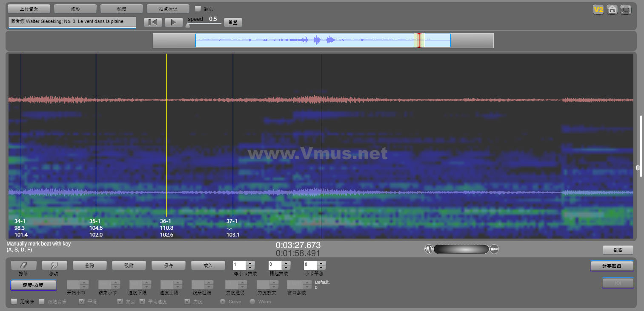The width and height of the screenshot is (644, 311).
Task: Increase the 小节平移 bar offset stepper
Action: pyautogui.click(x=321, y=263)
